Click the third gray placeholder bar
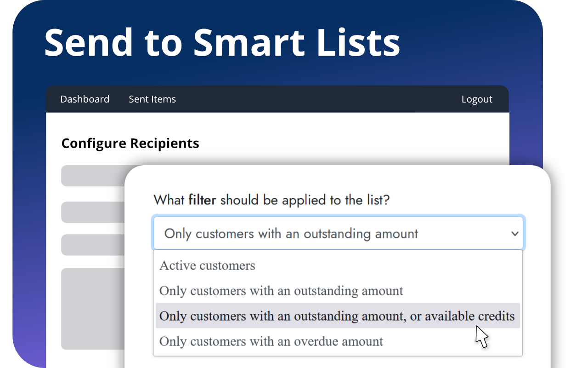The width and height of the screenshot is (588, 368). coord(93,245)
